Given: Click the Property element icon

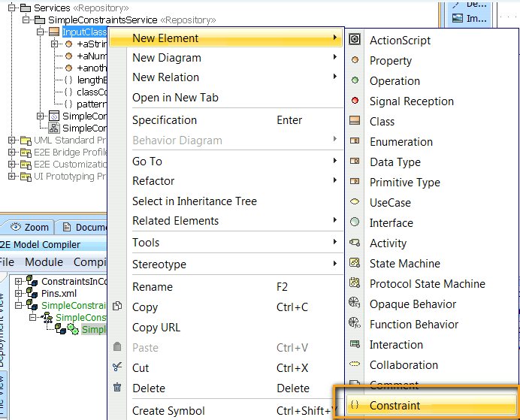Looking at the screenshot, I should point(355,61).
